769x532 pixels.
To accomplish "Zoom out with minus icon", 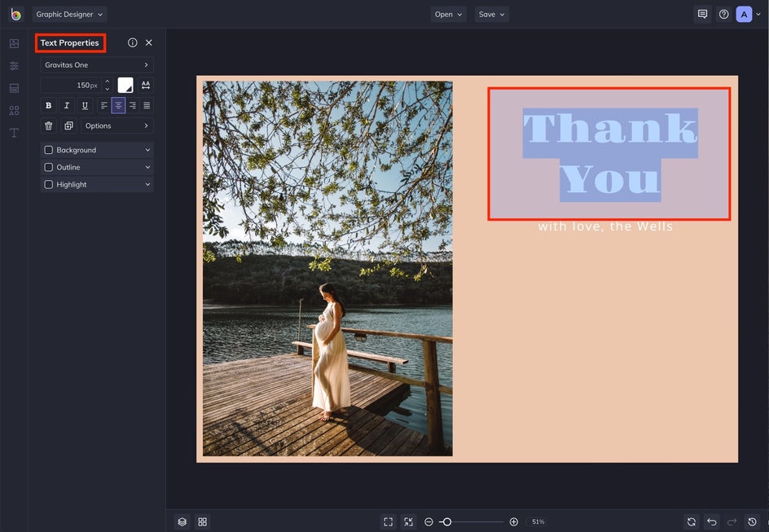I will click(x=428, y=521).
